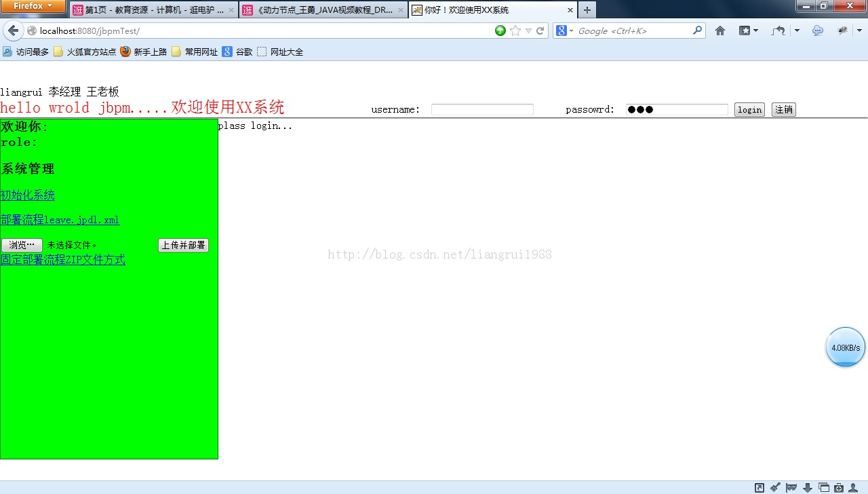The height and width of the screenshot is (494, 868).
Task: Open the 新手上路 bookmark
Action: point(144,52)
